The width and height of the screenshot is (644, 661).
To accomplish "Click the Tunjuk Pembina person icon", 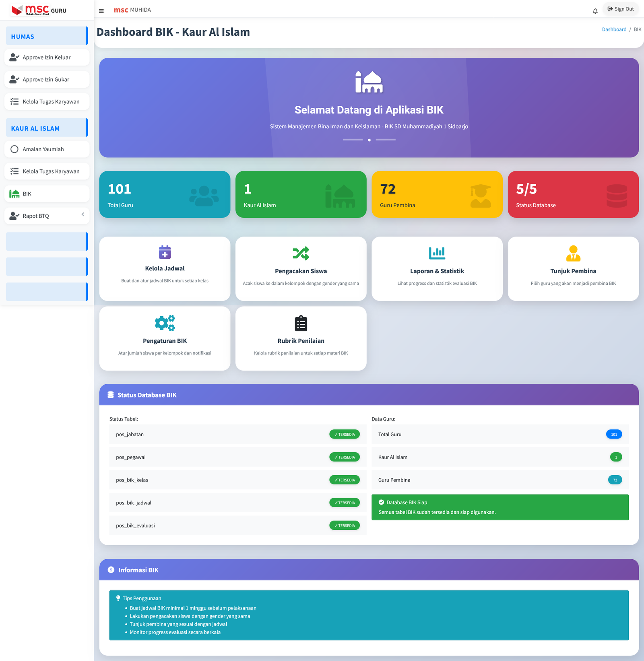I will (573, 253).
